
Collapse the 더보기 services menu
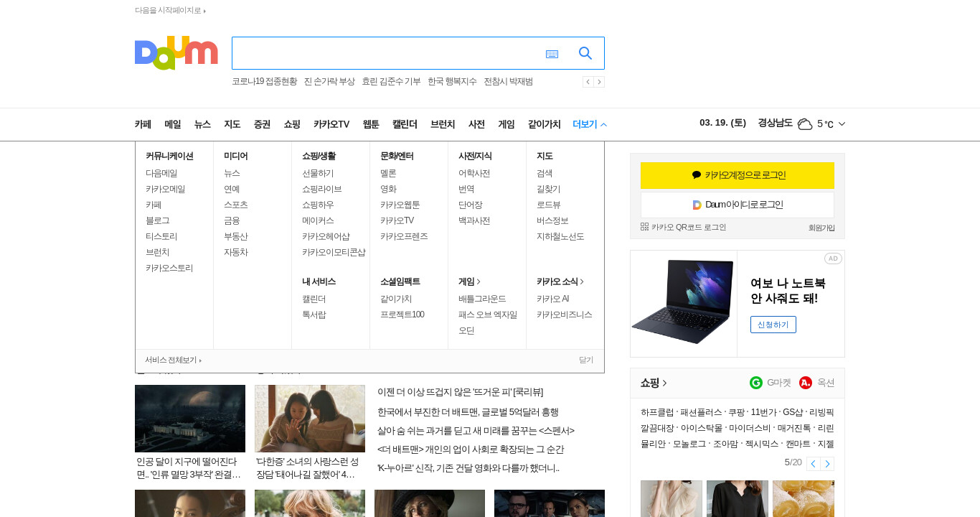point(590,124)
